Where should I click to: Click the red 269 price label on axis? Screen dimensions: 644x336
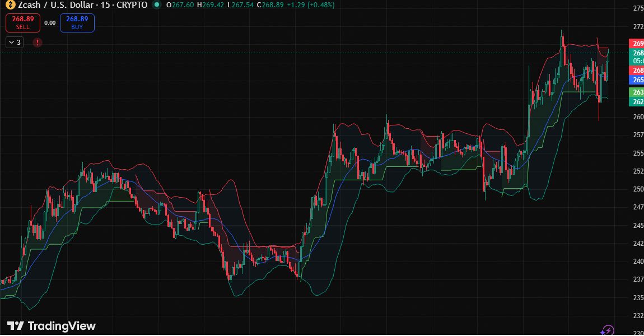coord(637,44)
